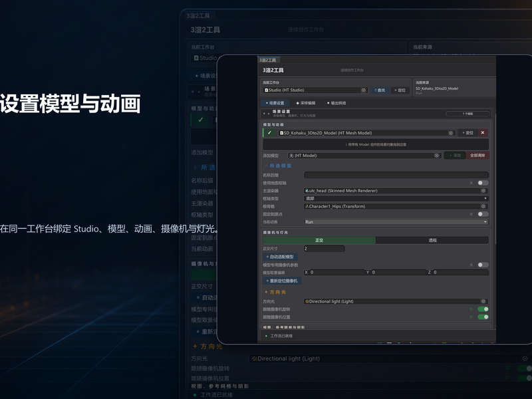The width and height of the screenshot is (532, 399).
Task: Click the Studio (HT Studio) object field
Action: [315, 90]
